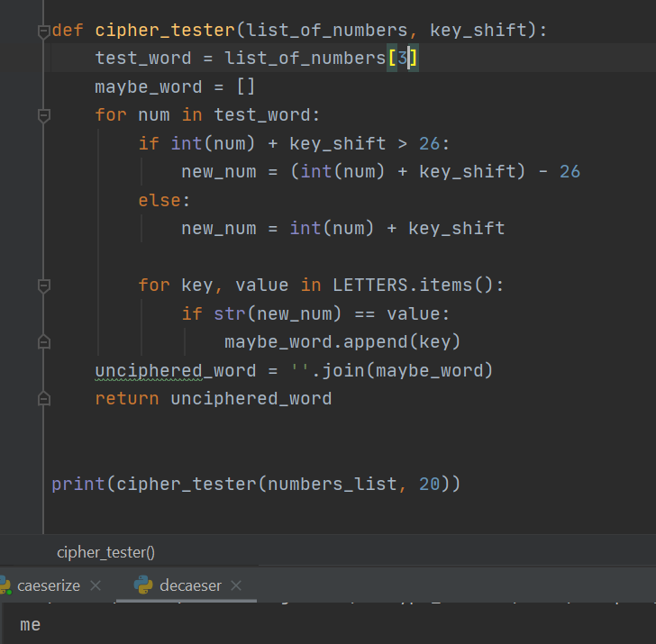
Task: Close the caeserize run tab
Action: (96, 585)
